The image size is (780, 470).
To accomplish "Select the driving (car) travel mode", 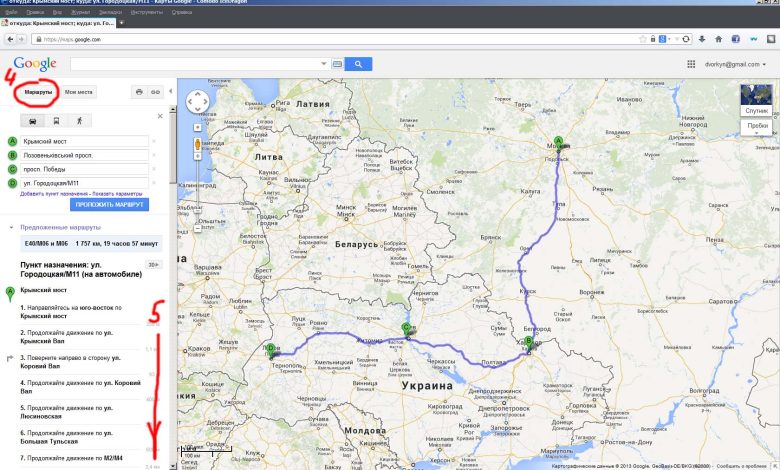I will pyautogui.click(x=34, y=120).
